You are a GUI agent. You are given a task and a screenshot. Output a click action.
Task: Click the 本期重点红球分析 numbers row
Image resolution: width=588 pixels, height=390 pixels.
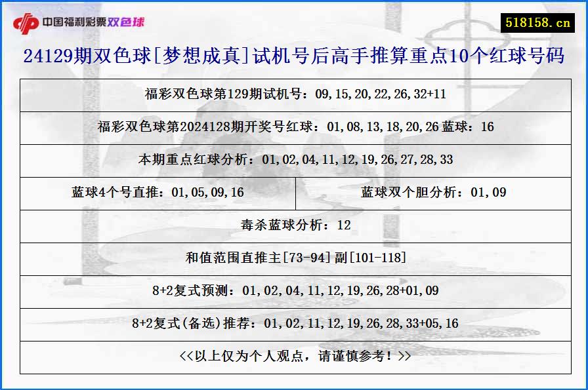tap(294, 160)
